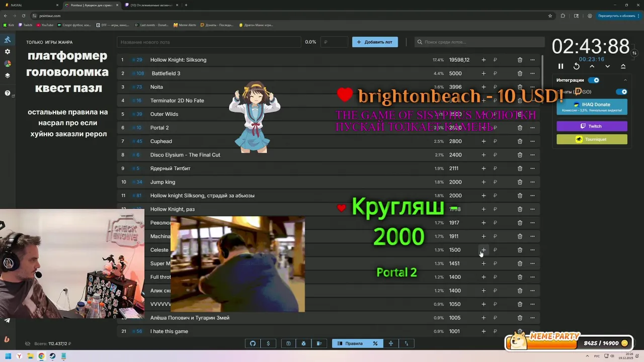Viewport: 644px width, 362px height.
Task: Decrease timer with the down chevron
Action: tap(607, 66)
